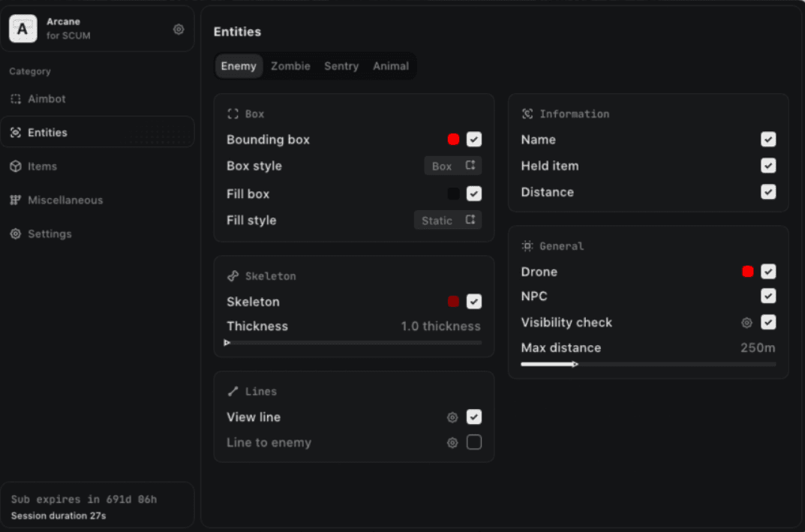The image size is (805, 532).
Task: Open the Miscellaneous category icon
Action: click(16, 200)
